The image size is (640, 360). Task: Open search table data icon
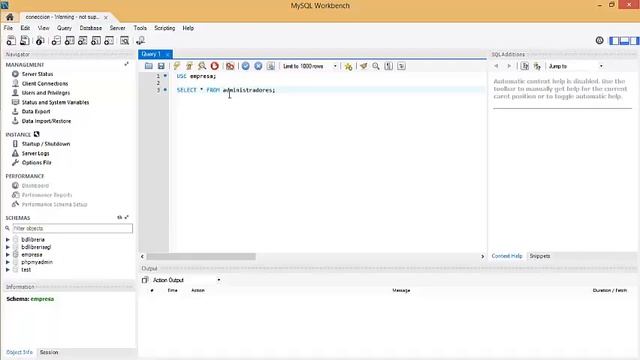tap(124, 40)
